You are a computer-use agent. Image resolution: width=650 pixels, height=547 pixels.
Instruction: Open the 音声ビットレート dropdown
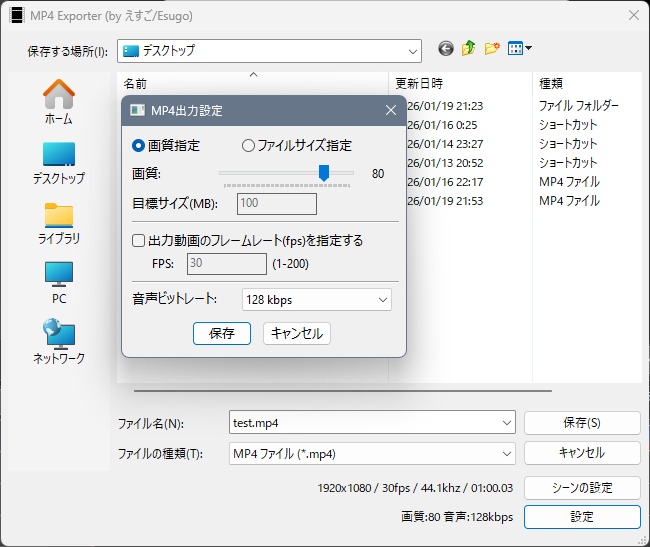317,299
